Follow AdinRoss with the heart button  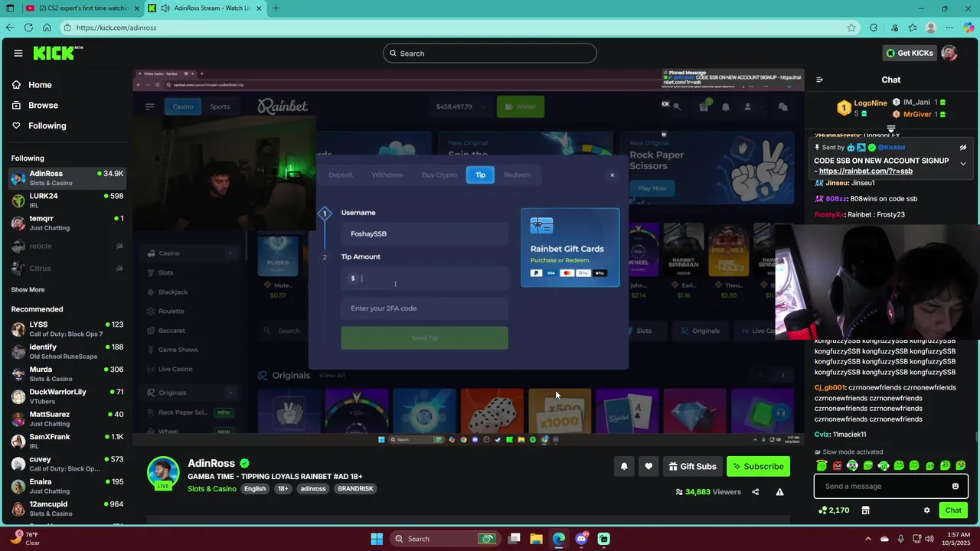click(648, 467)
